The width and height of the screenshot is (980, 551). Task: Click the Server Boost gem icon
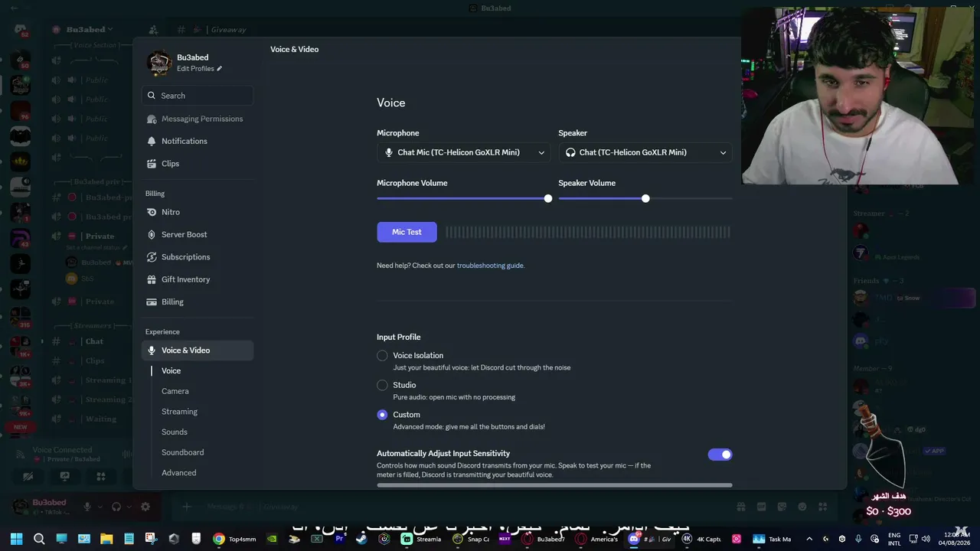(x=152, y=234)
